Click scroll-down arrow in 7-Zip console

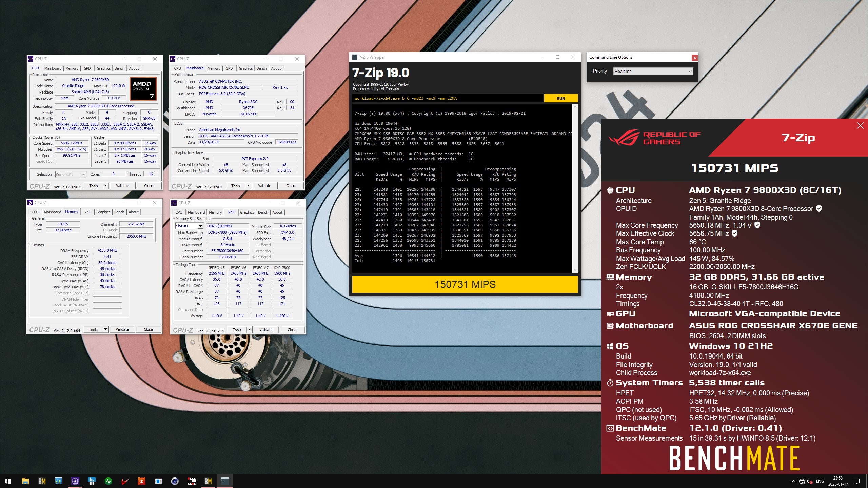[575, 270]
